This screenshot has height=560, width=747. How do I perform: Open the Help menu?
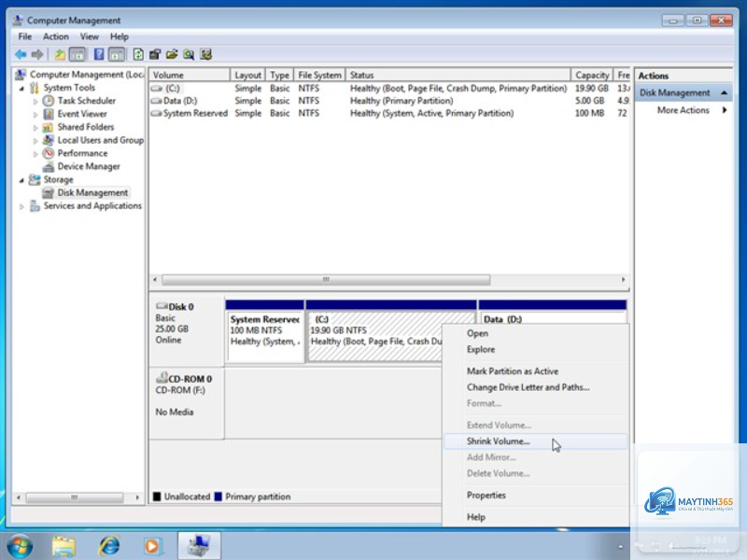(x=120, y=36)
